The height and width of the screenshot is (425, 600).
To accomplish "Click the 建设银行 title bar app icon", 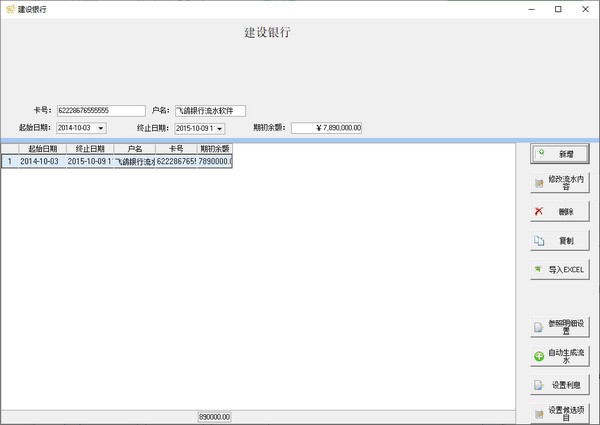I will pyautogui.click(x=10, y=9).
